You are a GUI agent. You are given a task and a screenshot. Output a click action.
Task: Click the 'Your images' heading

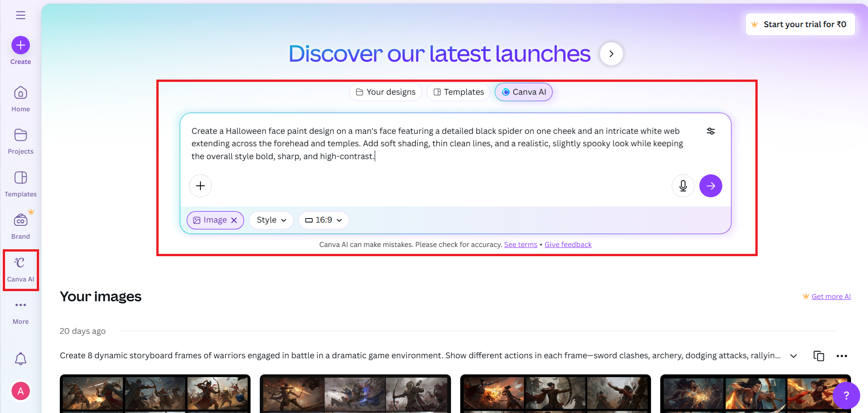[101, 297]
